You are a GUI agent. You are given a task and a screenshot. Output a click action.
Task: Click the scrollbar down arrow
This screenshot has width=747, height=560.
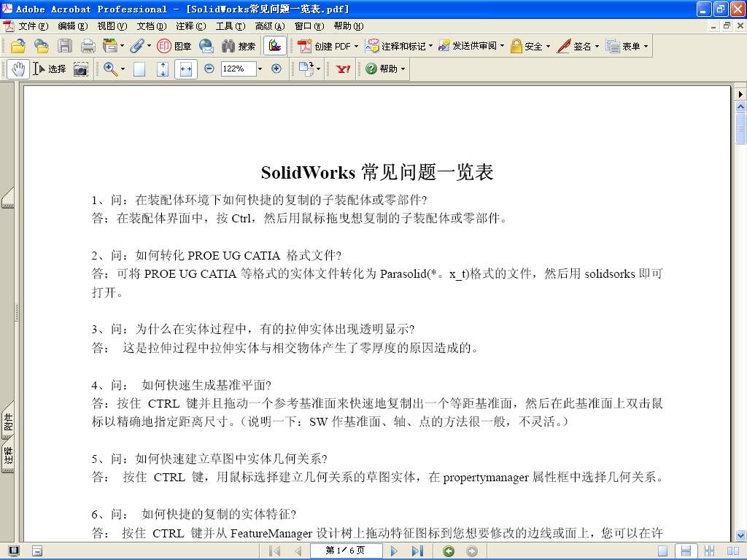click(x=740, y=534)
